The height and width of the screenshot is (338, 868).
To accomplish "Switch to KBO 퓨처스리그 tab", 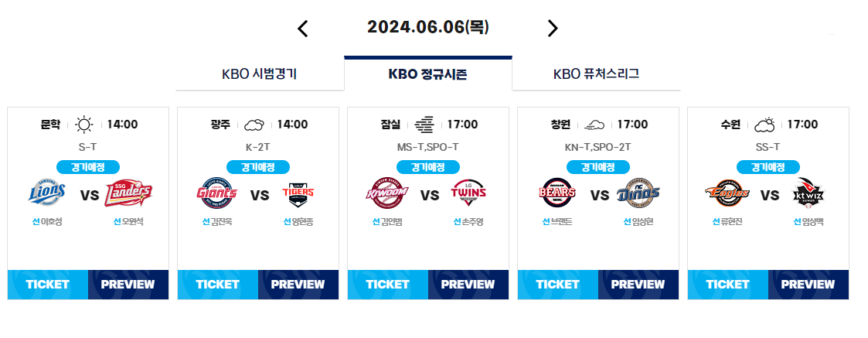I will tap(596, 73).
